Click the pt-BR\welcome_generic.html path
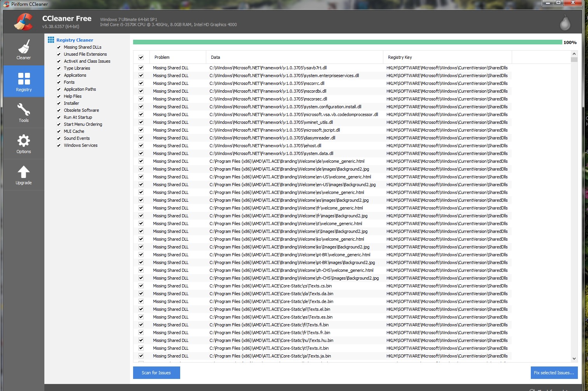Image resolution: width=588 pixels, height=391 pixels. (x=290, y=255)
